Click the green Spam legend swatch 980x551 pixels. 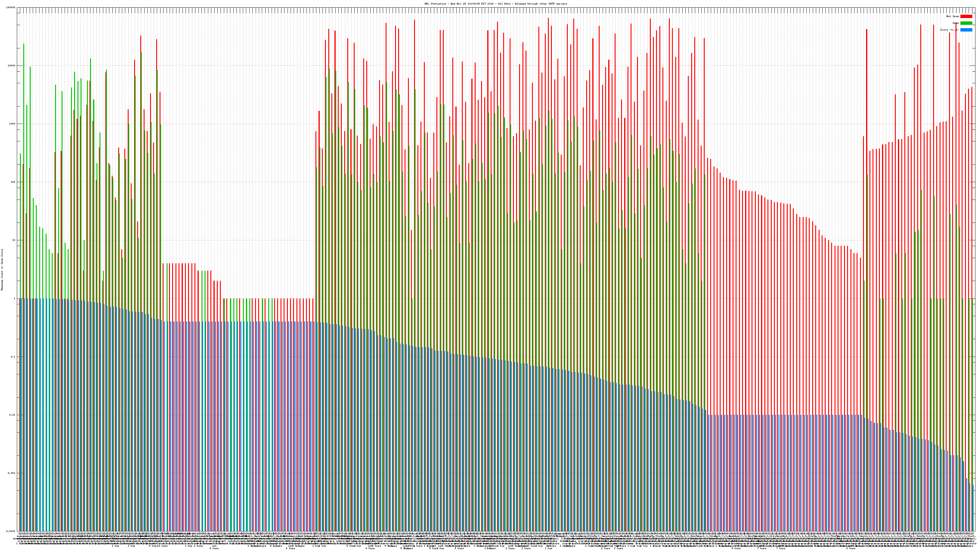click(966, 23)
